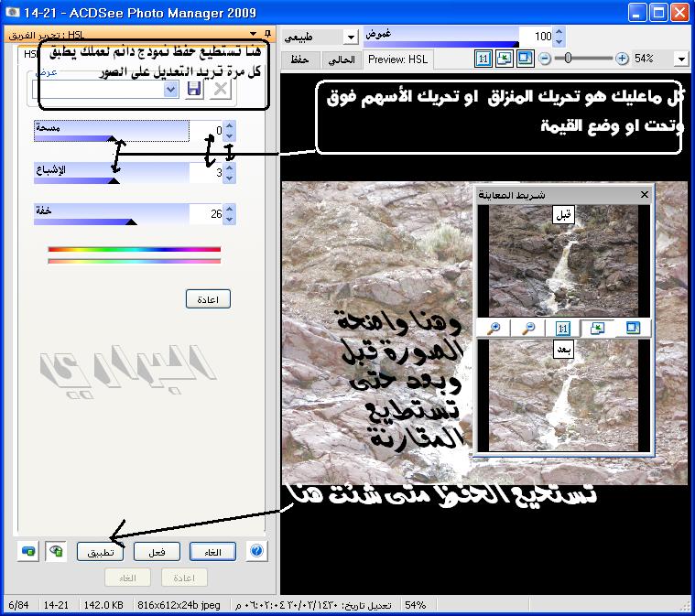Click the save preset floppy disk icon
Screen dimensions: 695x616
tap(194, 90)
